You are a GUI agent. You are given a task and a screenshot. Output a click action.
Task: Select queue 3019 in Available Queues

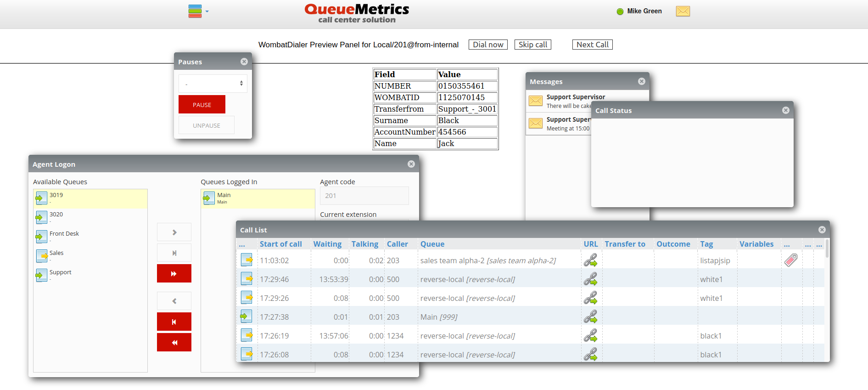coord(90,198)
